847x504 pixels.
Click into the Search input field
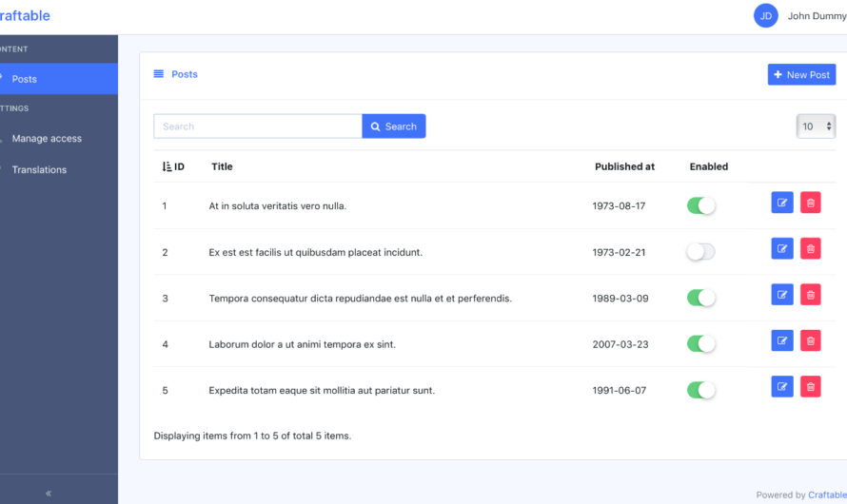(x=258, y=126)
